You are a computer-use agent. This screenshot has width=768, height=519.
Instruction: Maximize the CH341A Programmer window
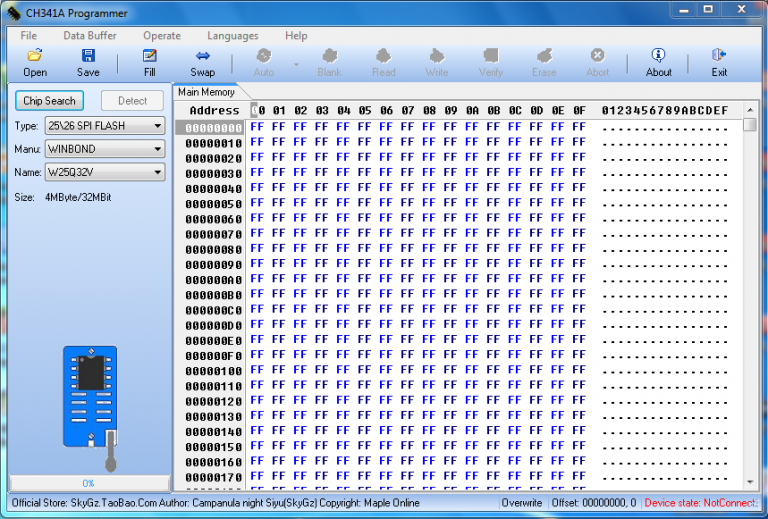[x=708, y=10]
